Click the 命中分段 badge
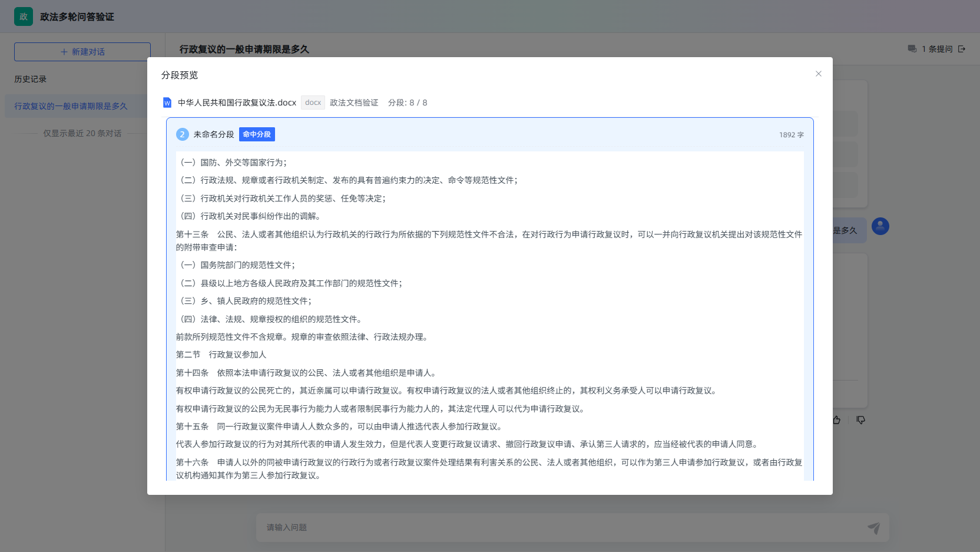980x552 pixels. coord(257,134)
